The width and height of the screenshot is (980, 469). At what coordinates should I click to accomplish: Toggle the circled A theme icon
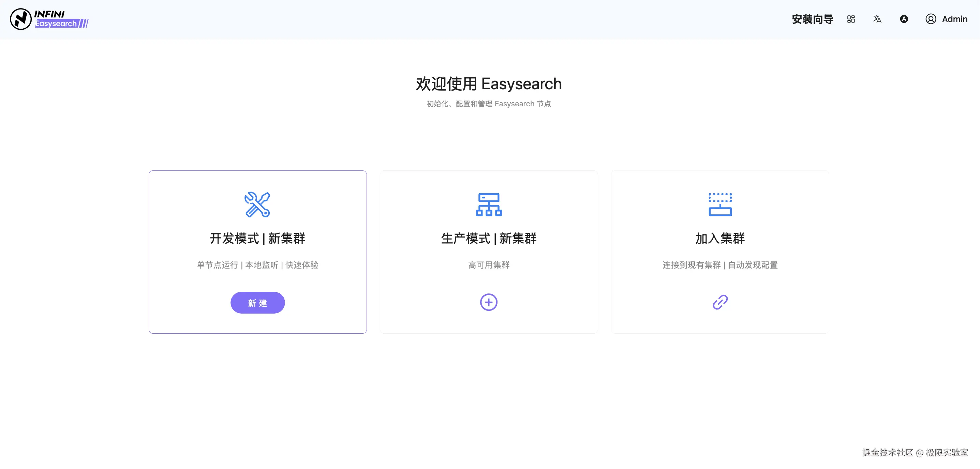point(904,19)
